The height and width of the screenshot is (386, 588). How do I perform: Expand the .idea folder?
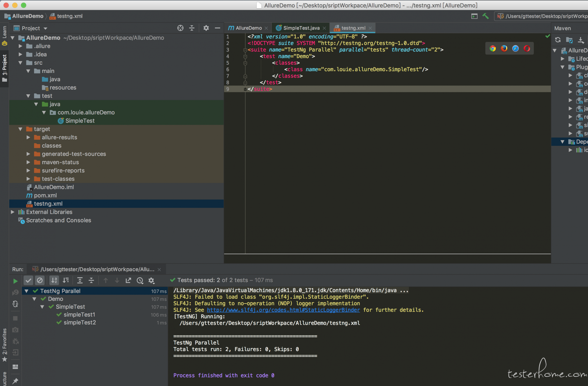[21, 54]
